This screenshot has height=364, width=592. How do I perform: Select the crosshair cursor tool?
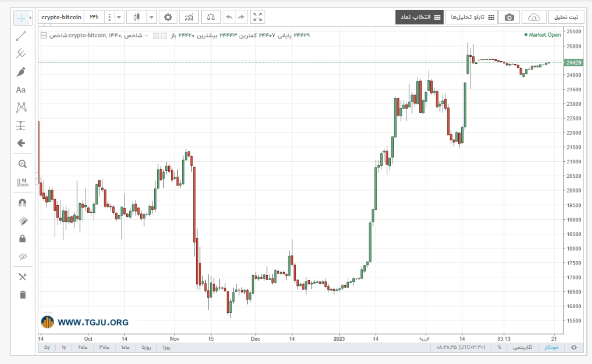(21, 18)
